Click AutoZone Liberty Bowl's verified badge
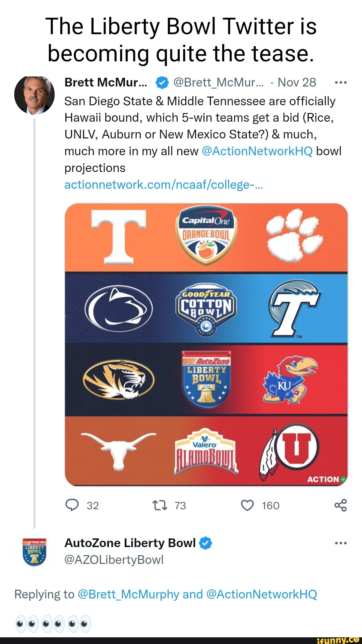The height and width of the screenshot is (644, 362). pos(205,543)
